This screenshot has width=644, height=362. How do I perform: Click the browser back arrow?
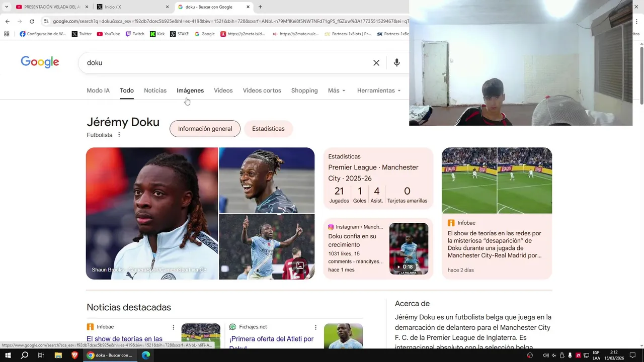coord(7,21)
